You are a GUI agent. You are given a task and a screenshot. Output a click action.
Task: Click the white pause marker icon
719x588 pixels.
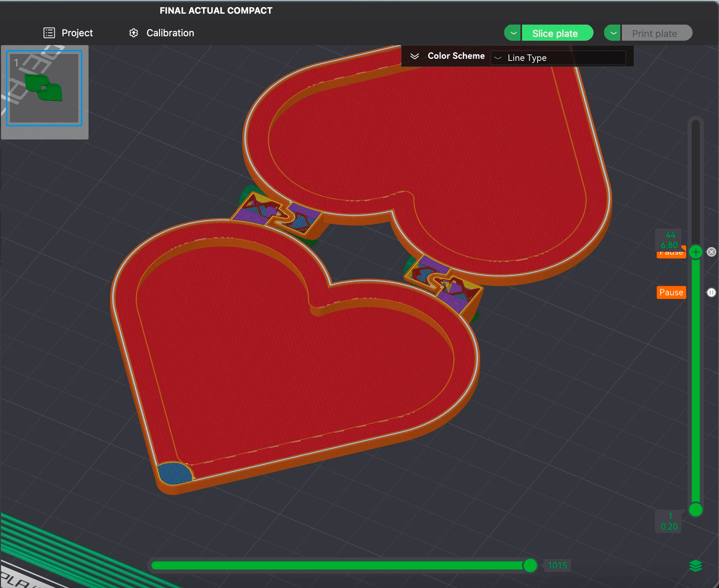[x=711, y=292]
